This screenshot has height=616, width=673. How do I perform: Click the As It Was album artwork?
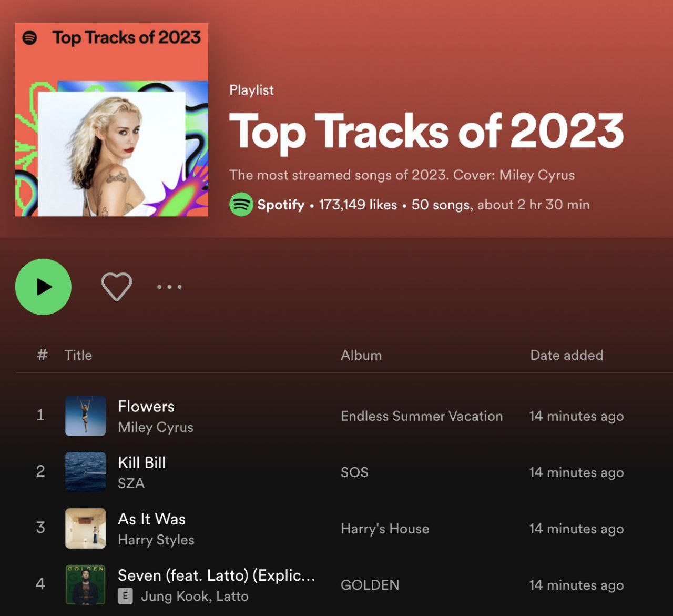pyautogui.click(x=85, y=528)
